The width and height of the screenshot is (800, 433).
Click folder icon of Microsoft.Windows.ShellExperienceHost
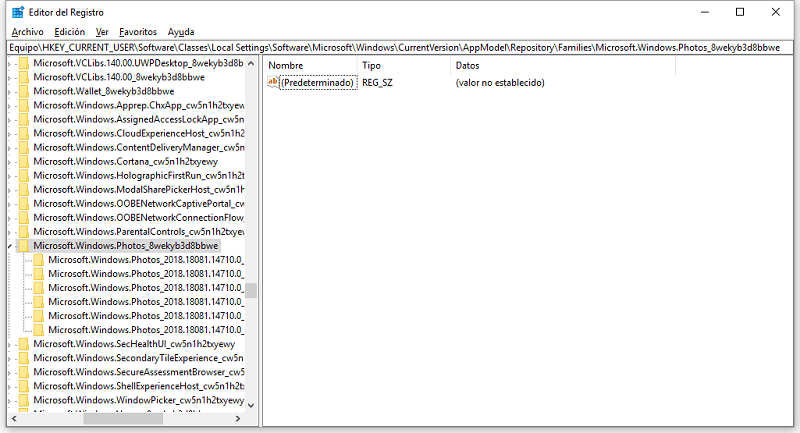pos(23,386)
